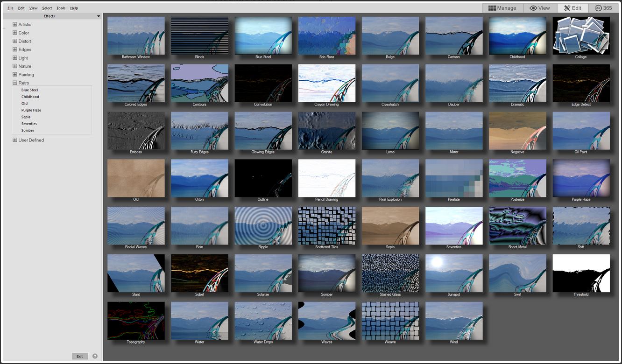This screenshot has width=622, height=364.
Task: Select Purple Haze in the Retro list
Action: 31,110
